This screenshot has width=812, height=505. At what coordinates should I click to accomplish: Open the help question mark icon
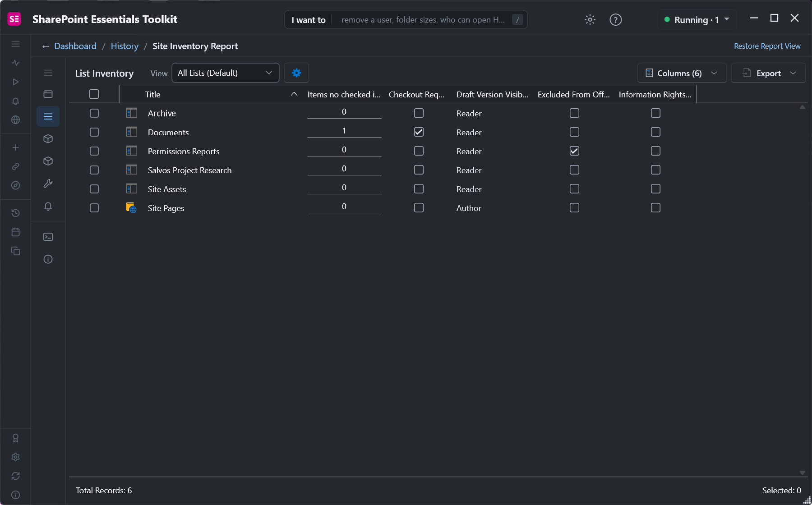coord(616,20)
